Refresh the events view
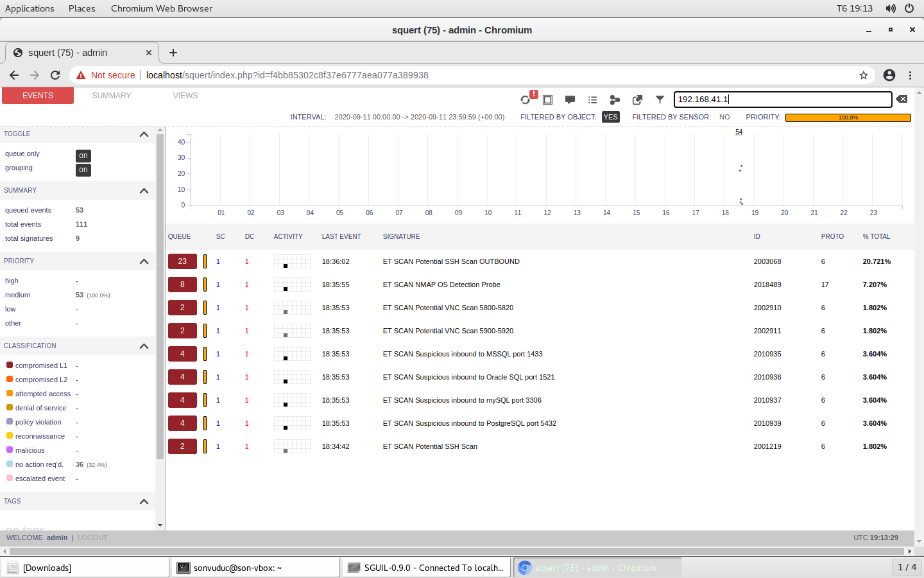The height and width of the screenshot is (578, 924). [x=526, y=100]
